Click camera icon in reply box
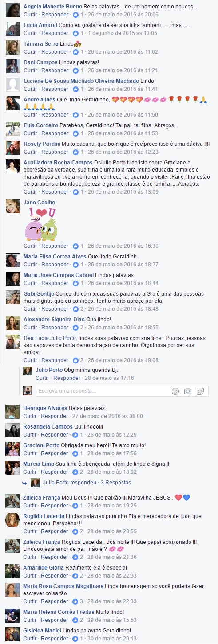Viewport: 218px width, 644px height. (188, 391)
